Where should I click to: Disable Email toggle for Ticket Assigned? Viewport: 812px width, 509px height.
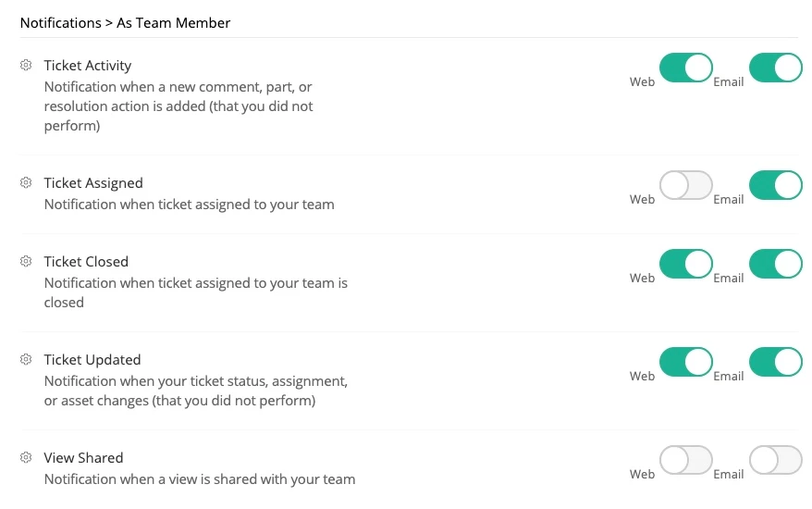point(775,185)
